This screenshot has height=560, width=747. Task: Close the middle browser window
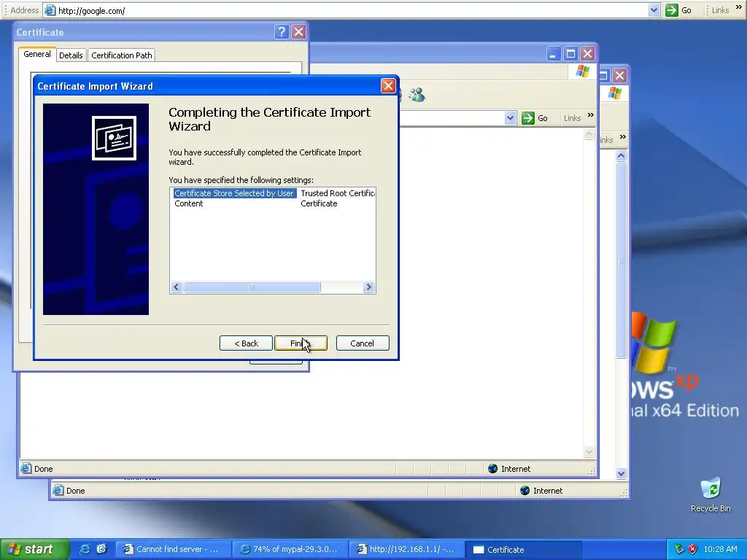tap(588, 54)
